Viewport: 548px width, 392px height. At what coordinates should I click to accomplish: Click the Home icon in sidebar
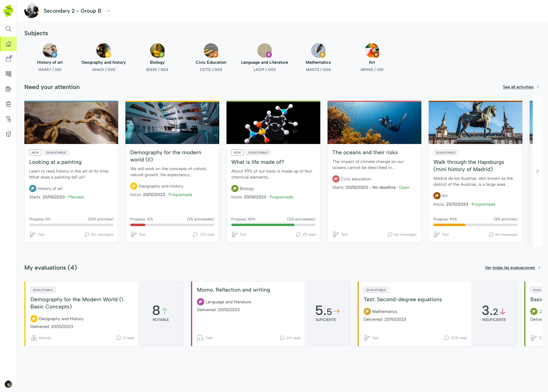coord(8,44)
